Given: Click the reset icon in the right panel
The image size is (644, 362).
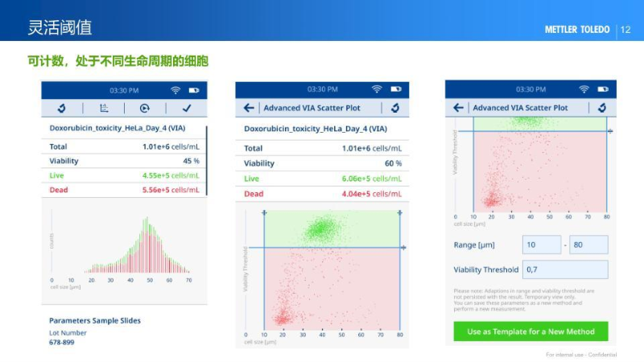Looking at the screenshot, I should click(x=602, y=108).
